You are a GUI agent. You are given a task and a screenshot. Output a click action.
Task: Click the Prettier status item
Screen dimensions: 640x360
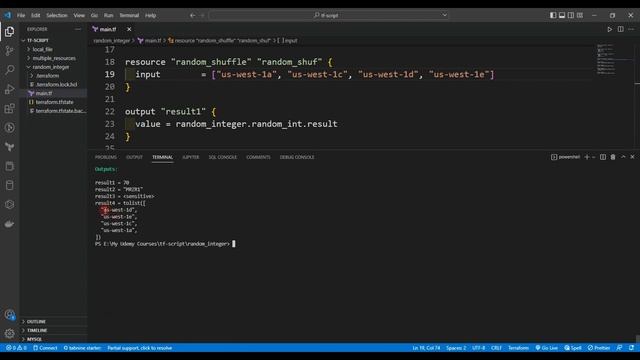click(x=599, y=348)
